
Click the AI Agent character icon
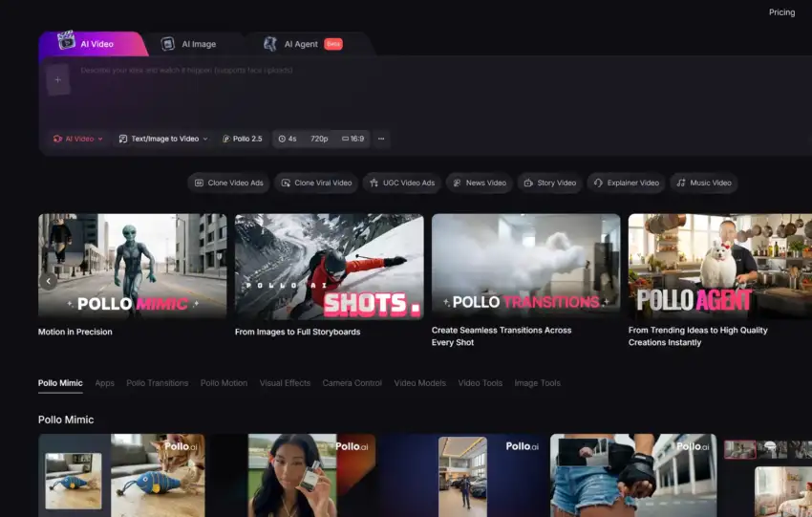[269, 44]
